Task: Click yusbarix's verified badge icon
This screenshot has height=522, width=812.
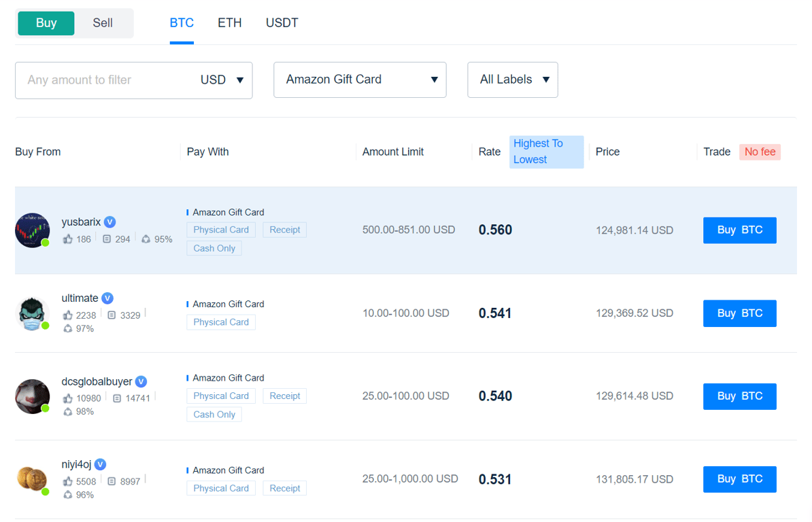Action: click(110, 222)
